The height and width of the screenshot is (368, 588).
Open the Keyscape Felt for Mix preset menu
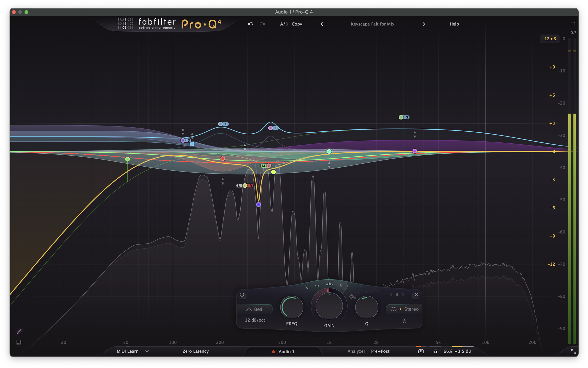point(372,24)
